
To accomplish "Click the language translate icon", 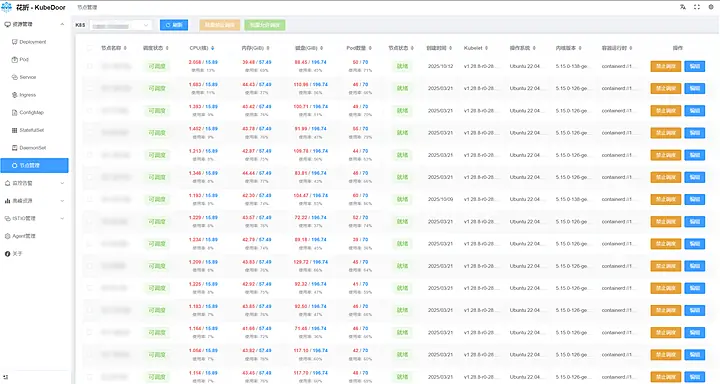I will pos(683,7).
